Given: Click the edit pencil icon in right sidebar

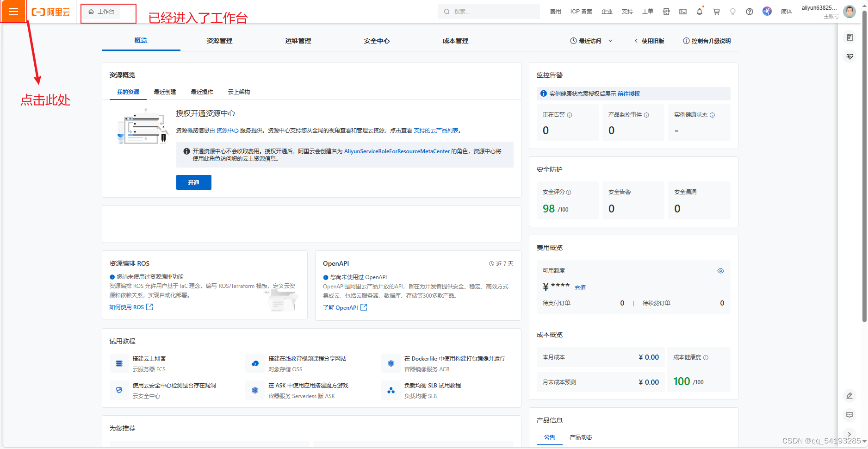Looking at the screenshot, I should click(x=849, y=396).
